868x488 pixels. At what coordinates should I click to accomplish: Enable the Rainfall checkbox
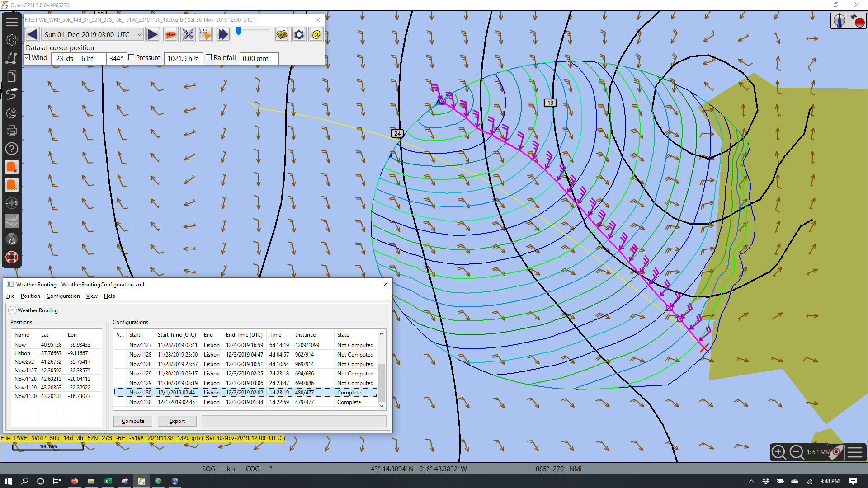point(209,57)
